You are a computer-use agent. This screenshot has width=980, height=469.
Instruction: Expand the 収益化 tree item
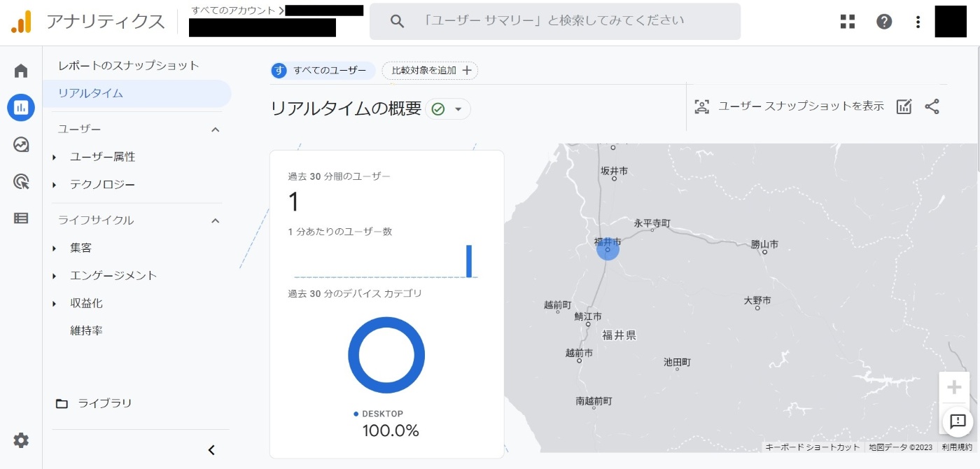click(55, 304)
